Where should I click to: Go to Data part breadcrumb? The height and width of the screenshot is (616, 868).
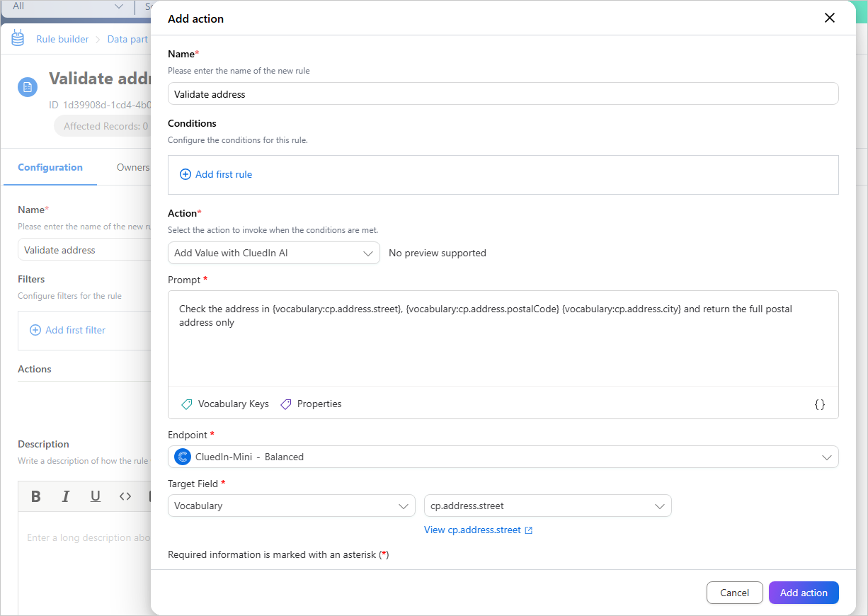coord(127,39)
